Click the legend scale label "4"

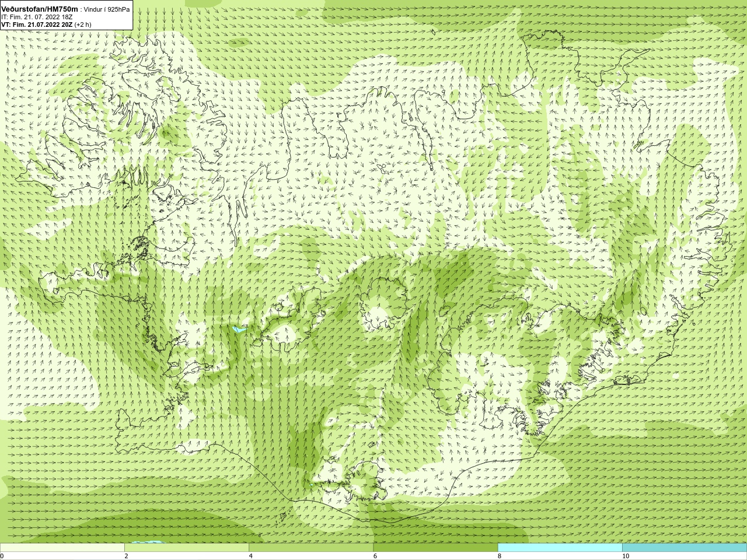[x=251, y=556]
